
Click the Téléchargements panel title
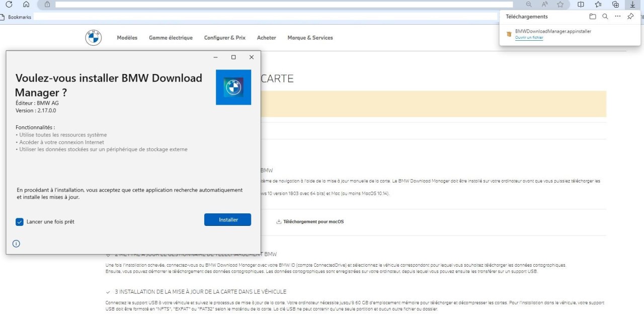[x=527, y=17]
